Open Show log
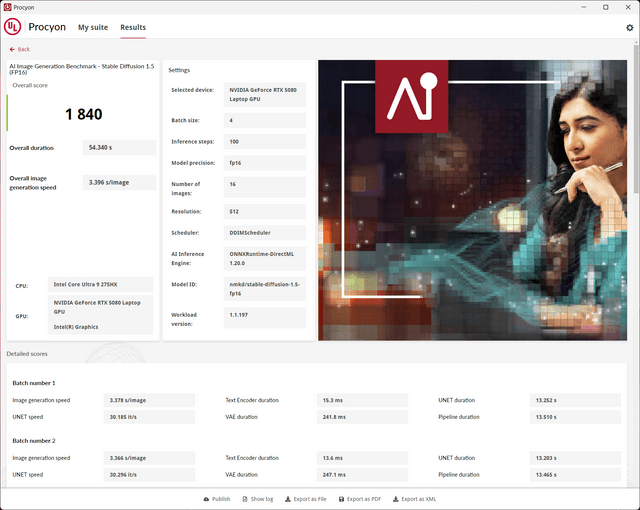 click(258, 499)
